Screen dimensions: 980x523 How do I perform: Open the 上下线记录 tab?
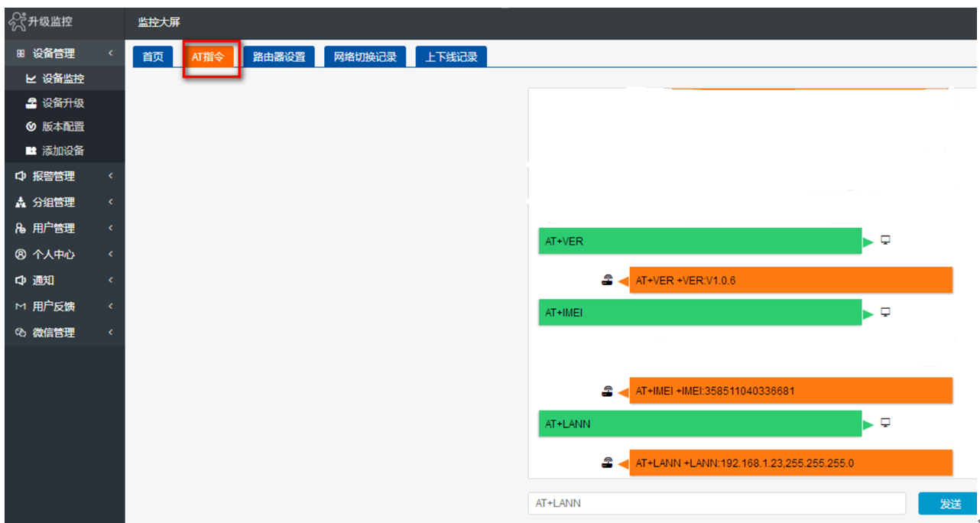(x=451, y=57)
